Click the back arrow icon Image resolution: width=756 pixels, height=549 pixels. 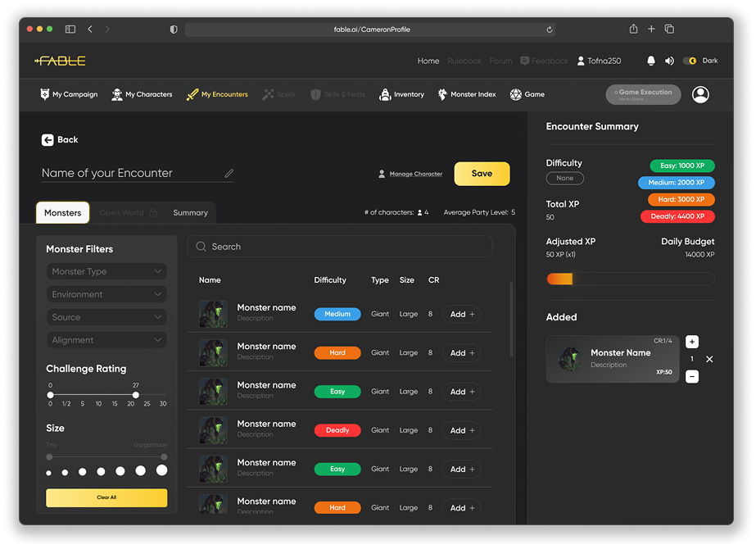[x=48, y=140]
